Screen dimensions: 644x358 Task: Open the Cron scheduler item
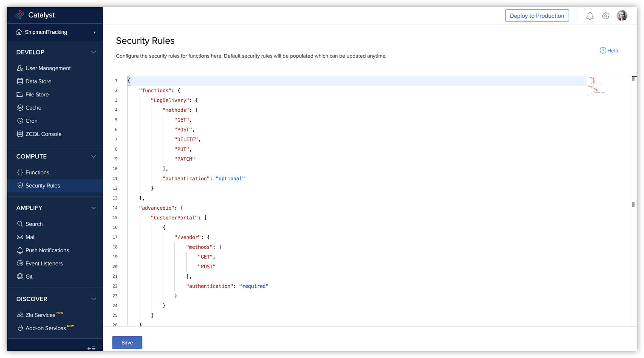tap(32, 121)
